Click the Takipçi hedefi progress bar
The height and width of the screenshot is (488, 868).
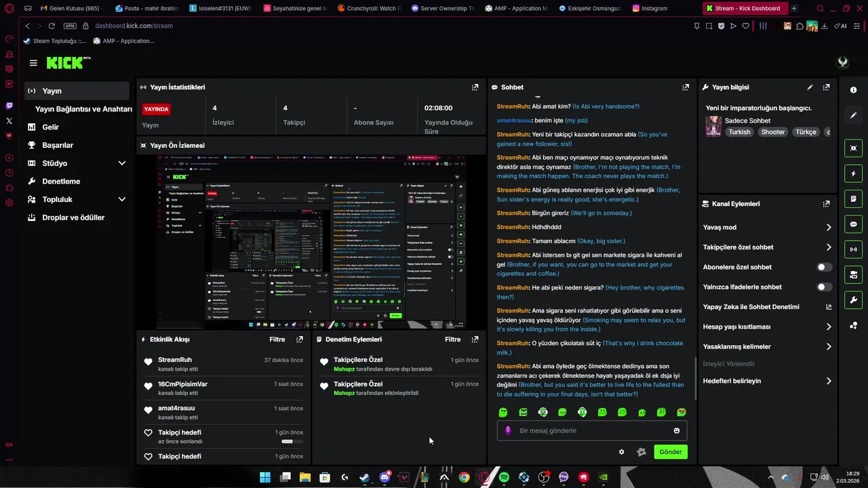tap(292, 441)
